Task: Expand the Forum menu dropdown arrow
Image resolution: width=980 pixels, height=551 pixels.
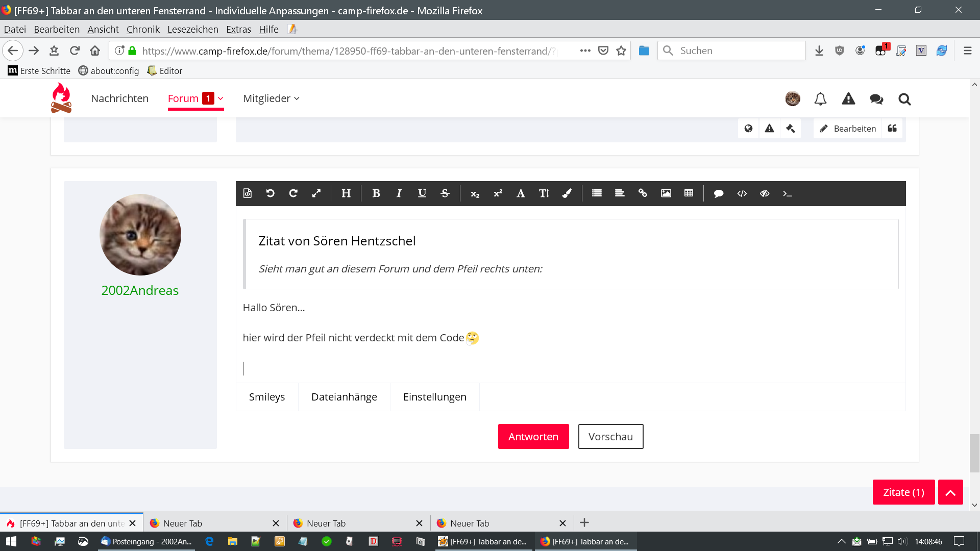Action: point(220,98)
